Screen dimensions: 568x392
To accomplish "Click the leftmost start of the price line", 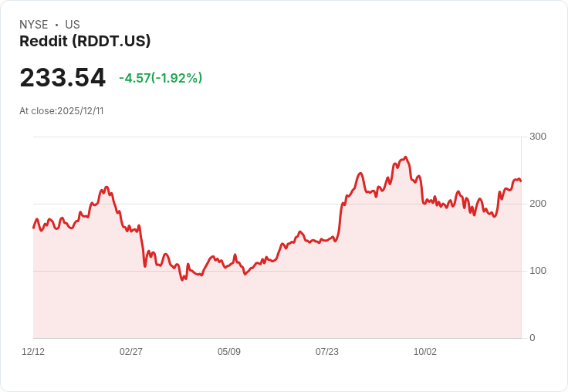I will pos(33,228).
